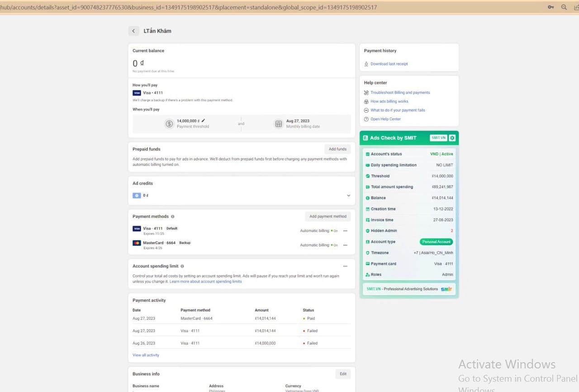Viewport: 579px width, 392px height.
Task: Click the back arrow beside LTấn Khâm
Action: pyautogui.click(x=133, y=31)
